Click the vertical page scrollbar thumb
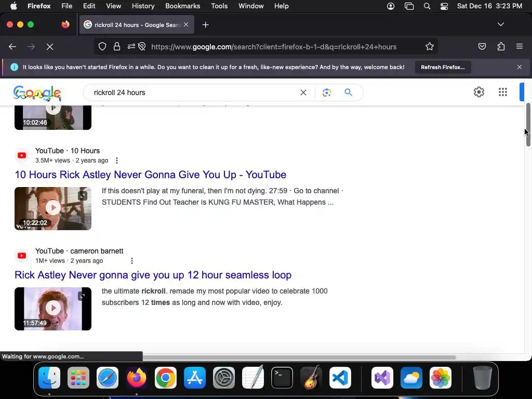Viewport: 532px width, 399px height. 528,125
